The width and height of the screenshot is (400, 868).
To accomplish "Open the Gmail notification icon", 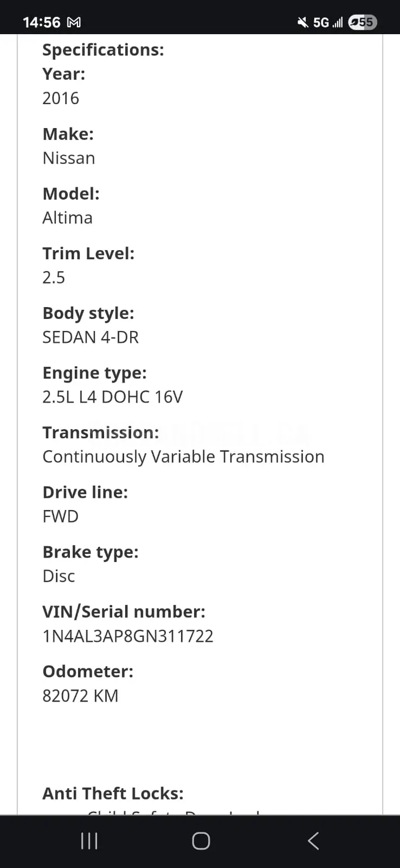I will (x=74, y=23).
